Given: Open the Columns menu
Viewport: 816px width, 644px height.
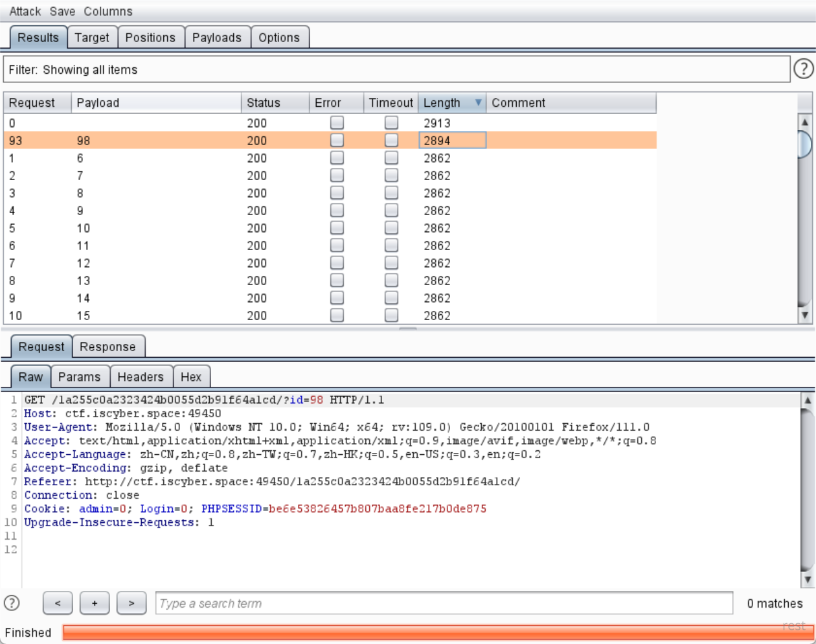Looking at the screenshot, I should point(108,12).
